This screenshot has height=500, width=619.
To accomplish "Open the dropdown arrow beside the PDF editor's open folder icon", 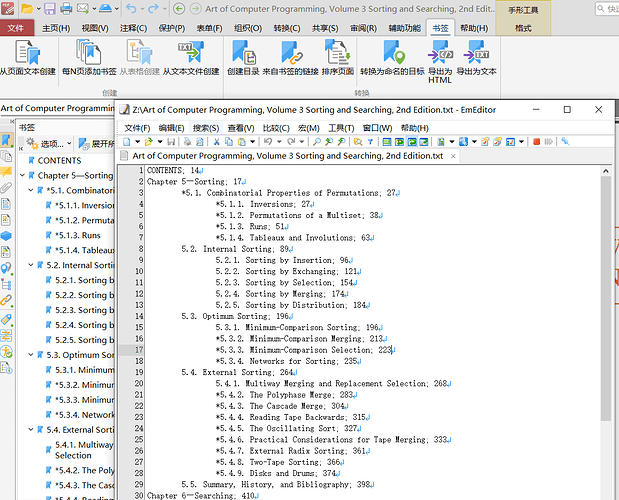I will point(39,8).
